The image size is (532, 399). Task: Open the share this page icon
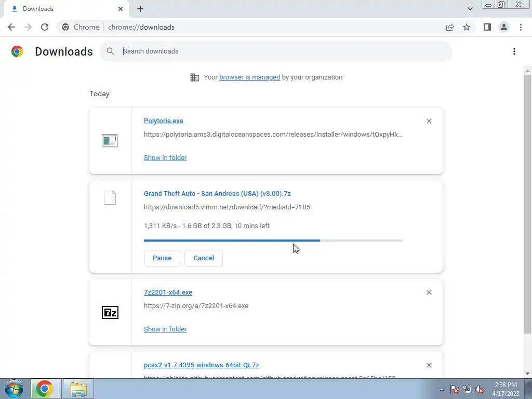click(450, 27)
